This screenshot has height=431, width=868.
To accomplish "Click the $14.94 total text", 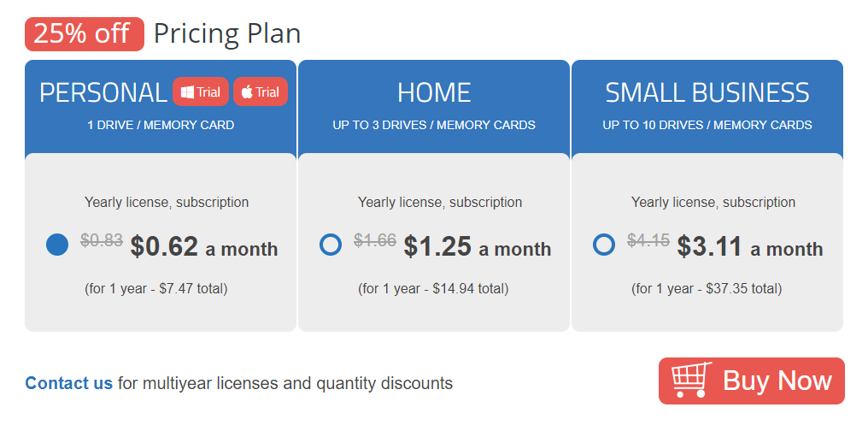I will tap(433, 289).
